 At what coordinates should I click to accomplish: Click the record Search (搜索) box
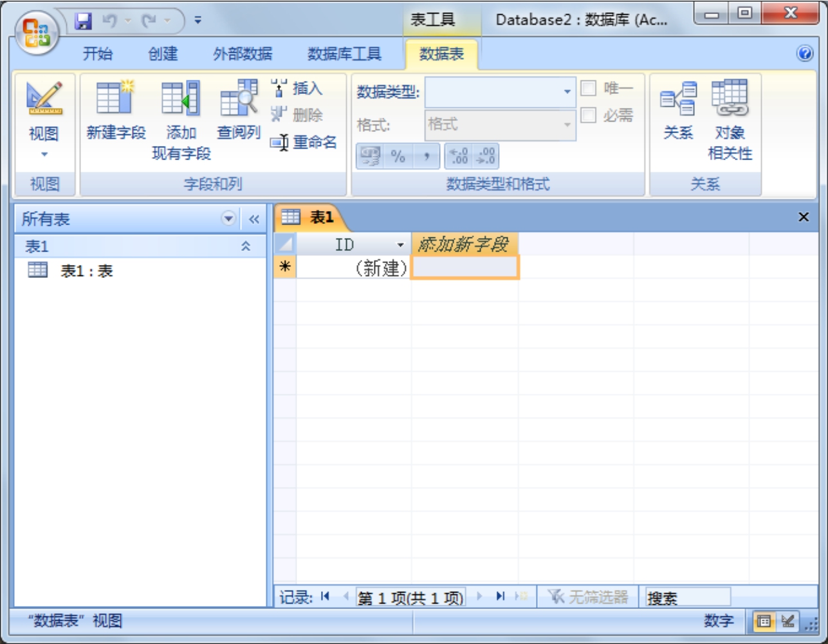(687, 598)
